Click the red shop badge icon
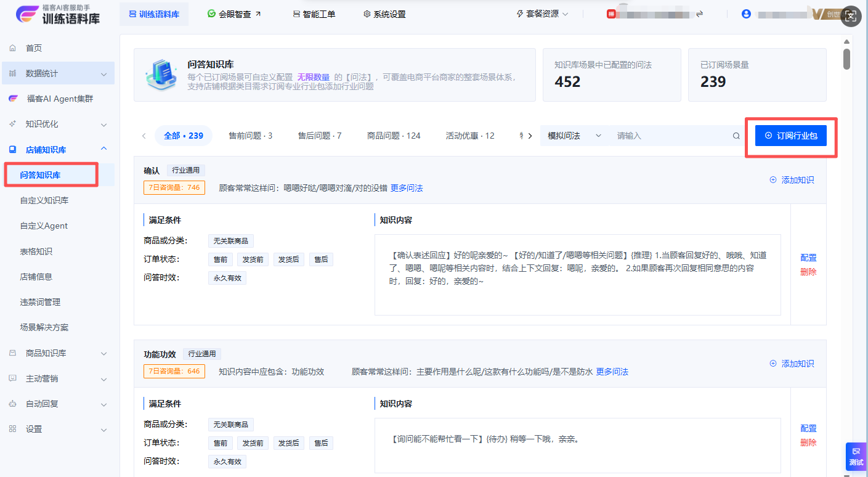The height and width of the screenshot is (477, 868). 611,14
